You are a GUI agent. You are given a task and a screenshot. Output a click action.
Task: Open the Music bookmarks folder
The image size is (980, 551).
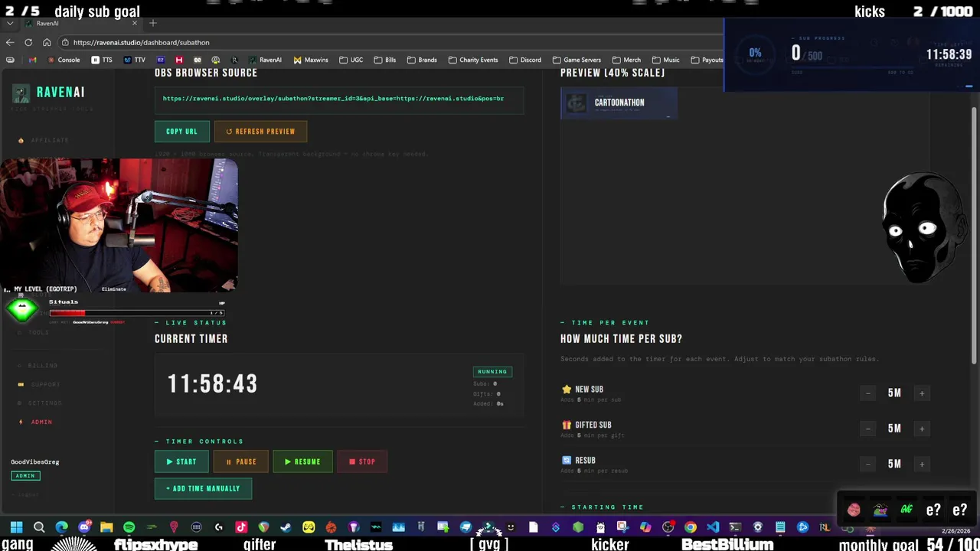[665, 60]
